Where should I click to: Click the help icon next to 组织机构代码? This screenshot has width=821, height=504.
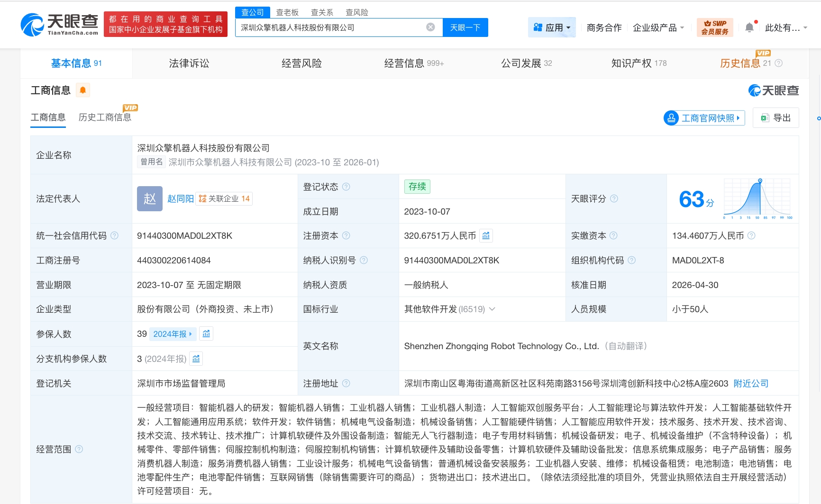tap(631, 260)
